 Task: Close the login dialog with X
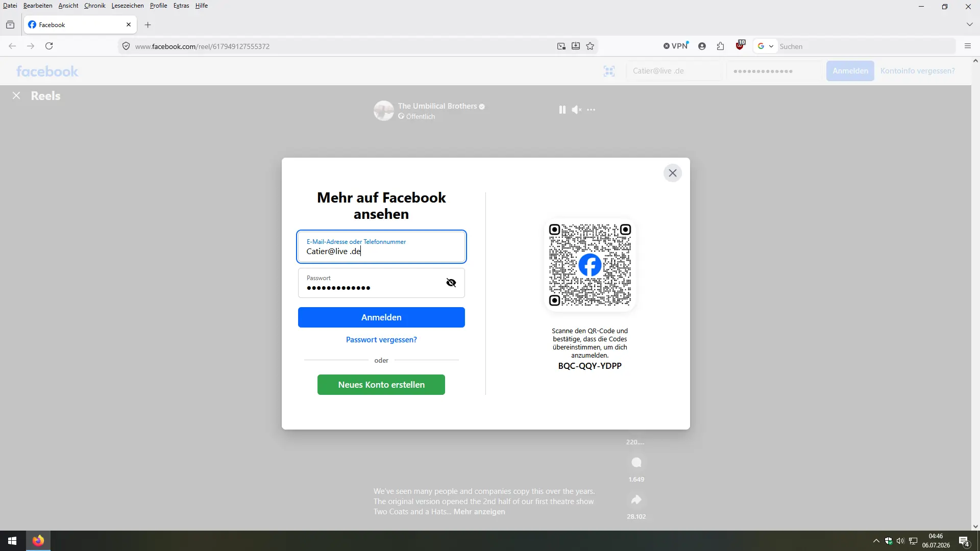tap(673, 173)
